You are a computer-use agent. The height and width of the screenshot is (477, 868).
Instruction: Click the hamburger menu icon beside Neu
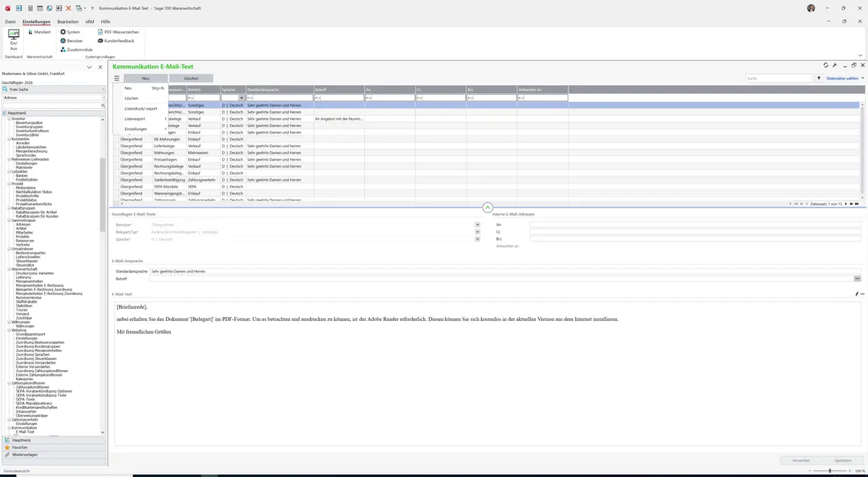116,78
